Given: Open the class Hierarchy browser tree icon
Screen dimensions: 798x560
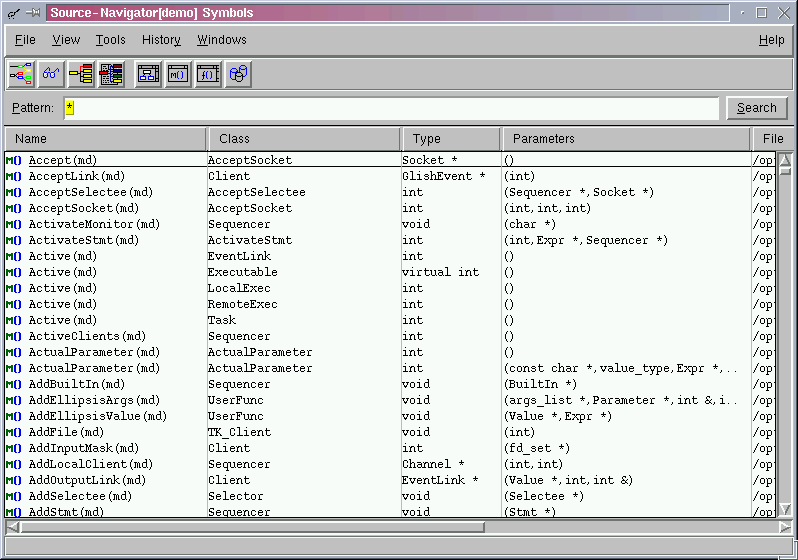Looking at the screenshot, I should pos(21,74).
